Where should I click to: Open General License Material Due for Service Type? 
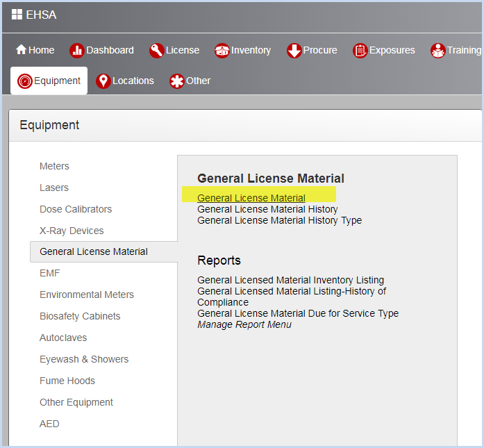point(298,313)
